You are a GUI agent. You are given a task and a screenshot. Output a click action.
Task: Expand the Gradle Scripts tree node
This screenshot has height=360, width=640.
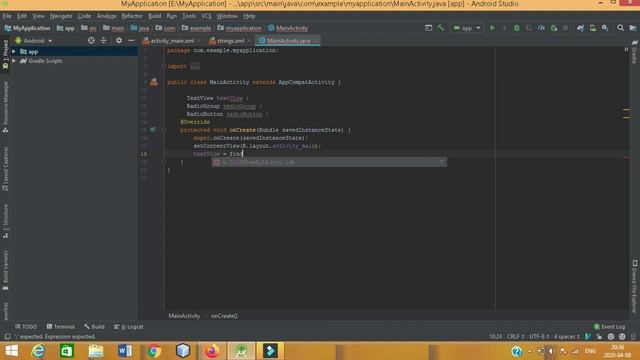(14, 61)
